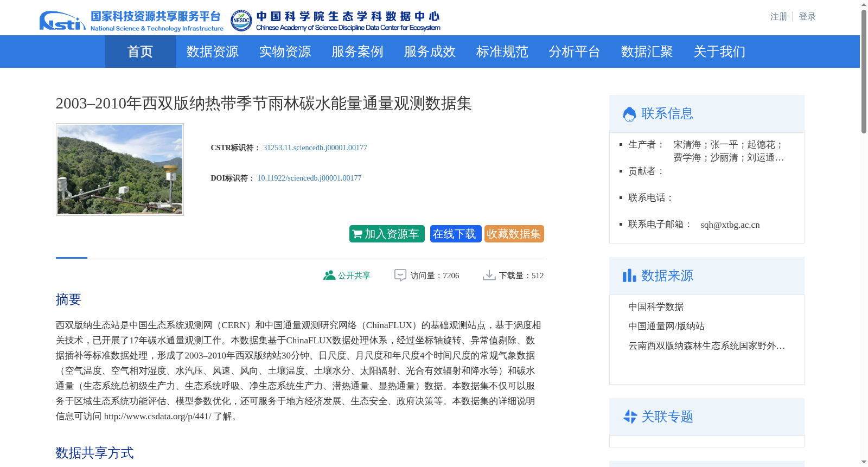Click the dataset title heading

point(264,103)
